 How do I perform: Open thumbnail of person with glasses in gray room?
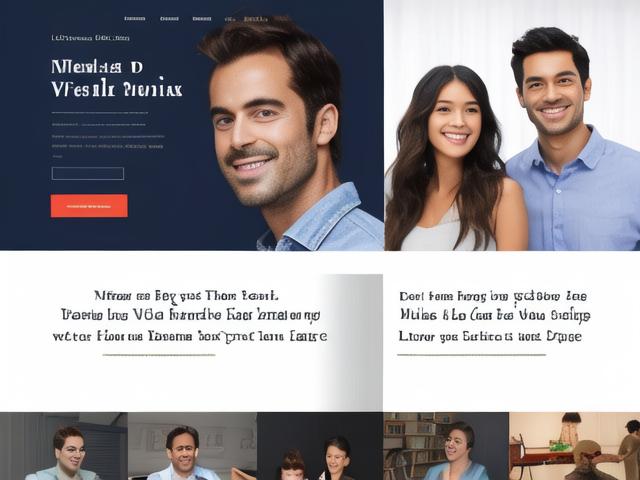point(64,446)
